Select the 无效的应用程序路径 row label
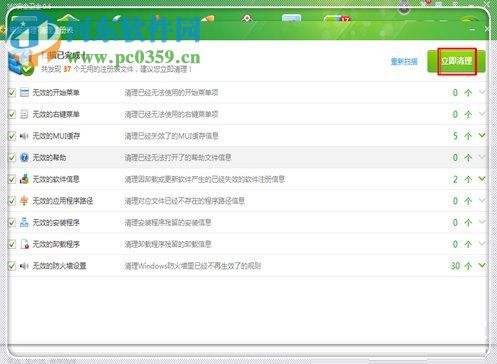 tap(63, 201)
